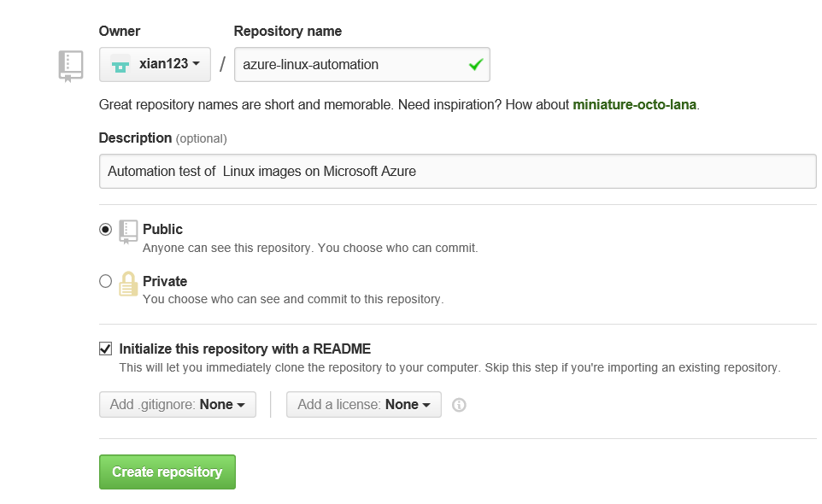This screenshot has width=822, height=504.
Task: Uncheck Initialize this repository with a README
Action: (106, 349)
